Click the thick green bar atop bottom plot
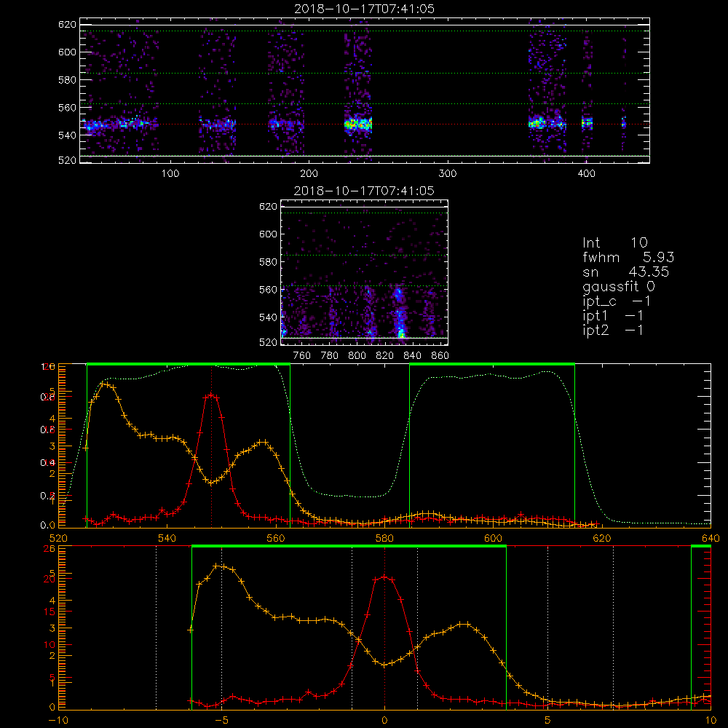Image resolution: width=728 pixels, height=728 pixels. pos(349,547)
